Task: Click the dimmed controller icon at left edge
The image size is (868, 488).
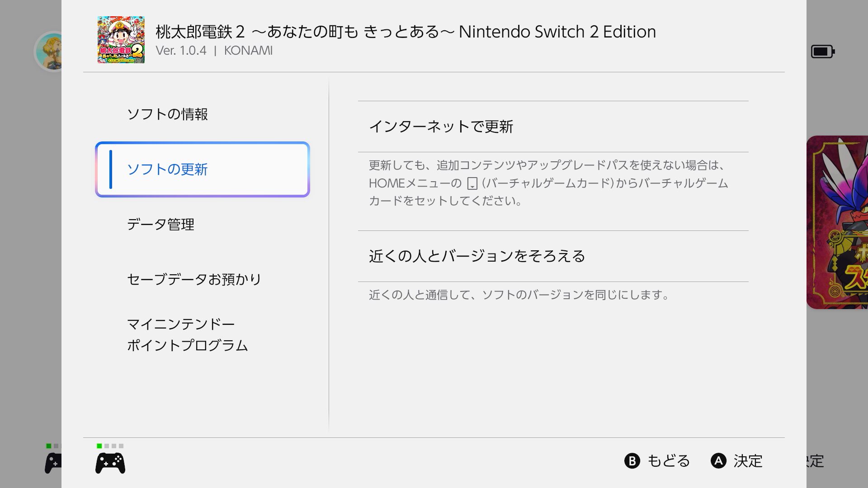Action: point(53,463)
